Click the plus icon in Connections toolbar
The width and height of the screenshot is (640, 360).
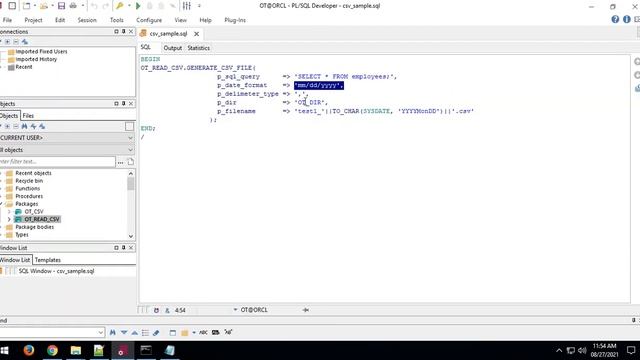[7, 42]
